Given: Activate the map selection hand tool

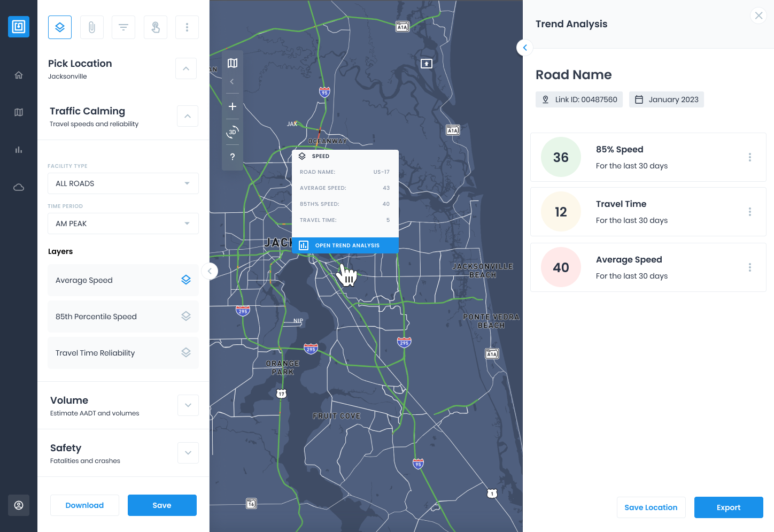Looking at the screenshot, I should click(155, 27).
